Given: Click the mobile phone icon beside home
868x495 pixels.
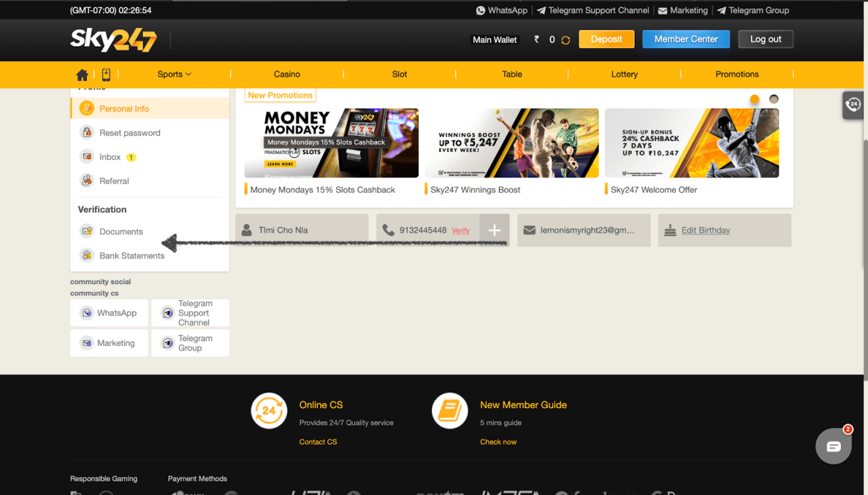Looking at the screenshot, I should click(x=106, y=75).
